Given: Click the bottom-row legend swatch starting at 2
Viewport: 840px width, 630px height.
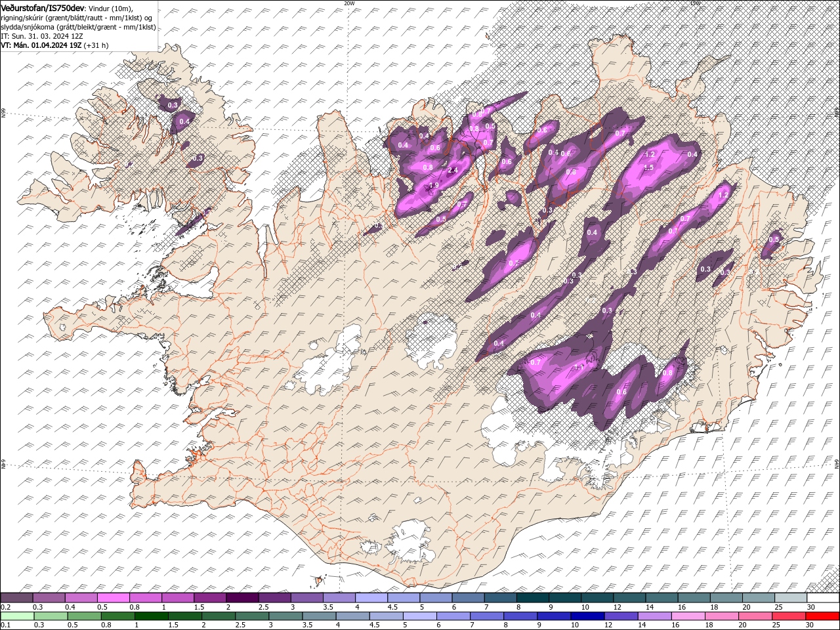Looking at the screenshot, I should (x=219, y=616).
